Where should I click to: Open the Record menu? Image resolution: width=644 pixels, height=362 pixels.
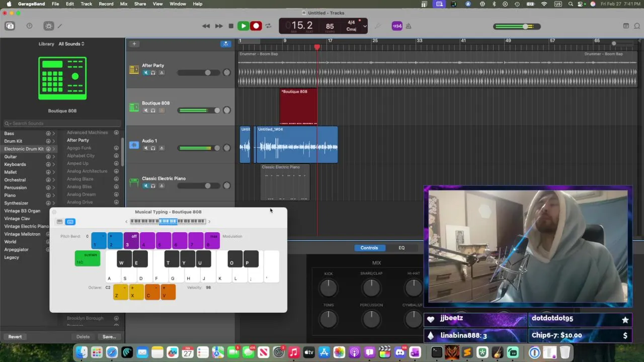click(106, 4)
